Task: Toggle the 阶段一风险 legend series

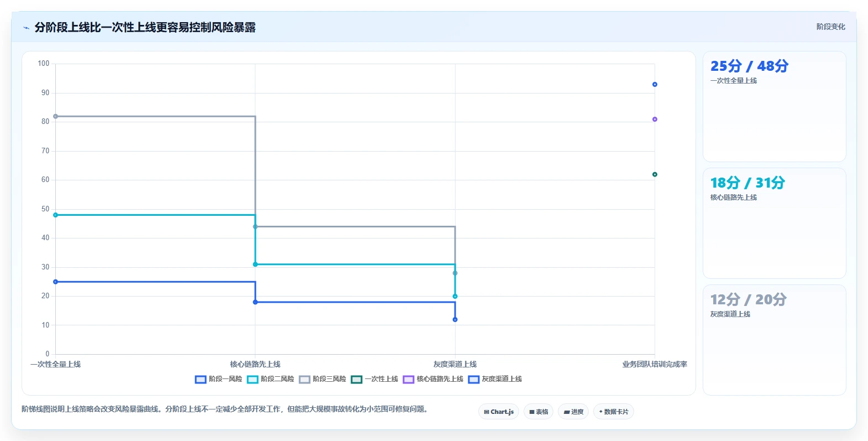Action: [219, 379]
